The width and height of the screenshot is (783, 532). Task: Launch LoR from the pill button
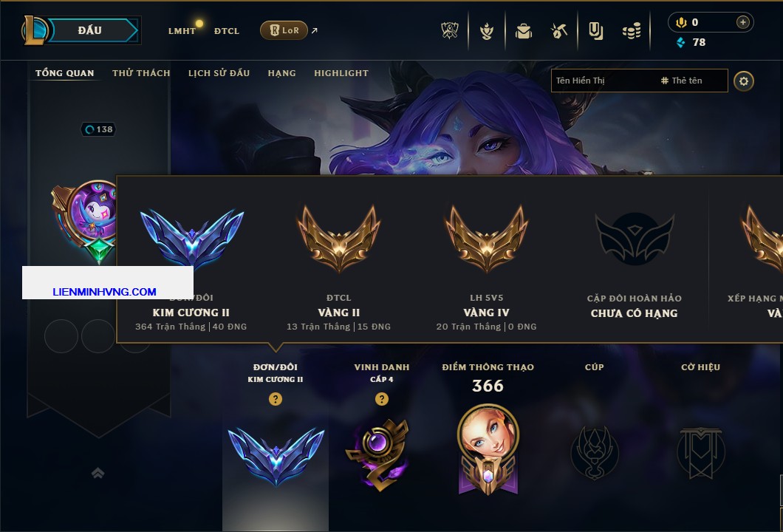pos(284,30)
